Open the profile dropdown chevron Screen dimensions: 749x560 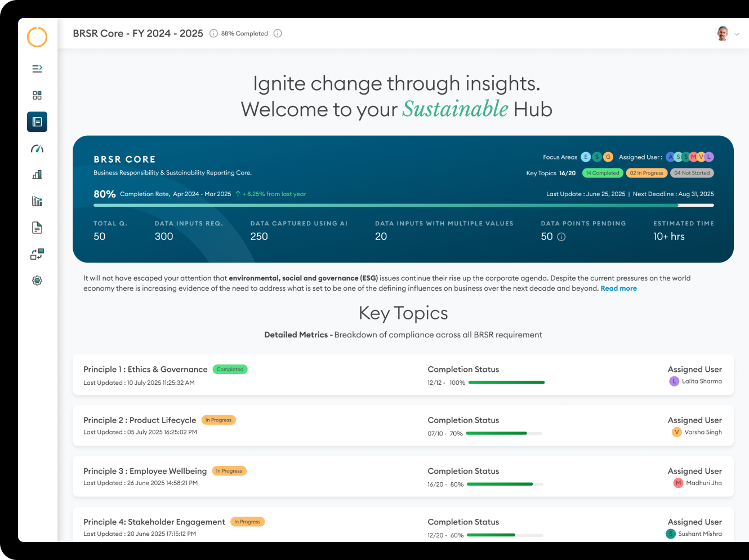coord(737,34)
